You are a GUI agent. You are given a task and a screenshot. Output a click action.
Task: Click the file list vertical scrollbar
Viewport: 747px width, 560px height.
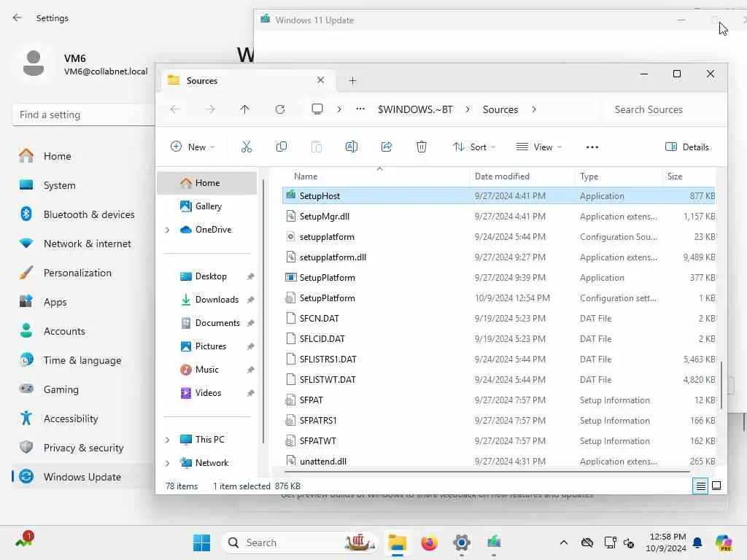tap(721, 385)
